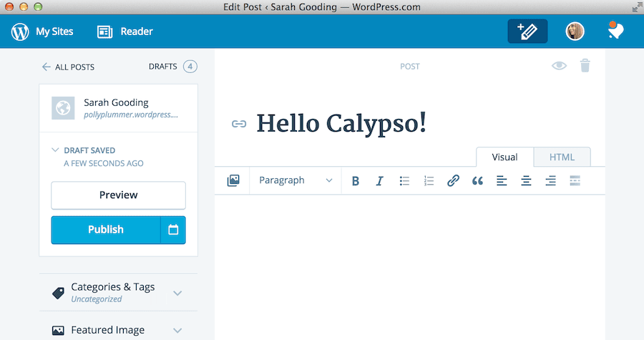This screenshot has height=340, width=644.
Task: Expand the Draft Saved status chevron
Action: (55, 150)
